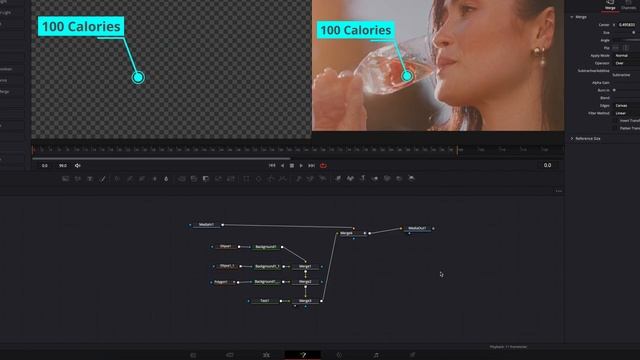Toggle Flip vertically in the Inspector
This screenshot has width=640, height=360.
tap(626, 48)
